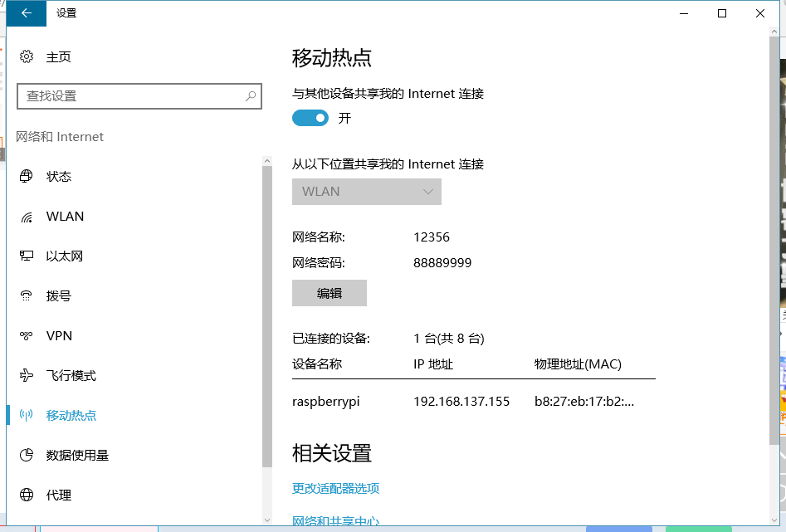This screenshot has width=786, height=532.
Task: Open WLAN settings page
Action: pyautogui.click(x=66, y=216)
